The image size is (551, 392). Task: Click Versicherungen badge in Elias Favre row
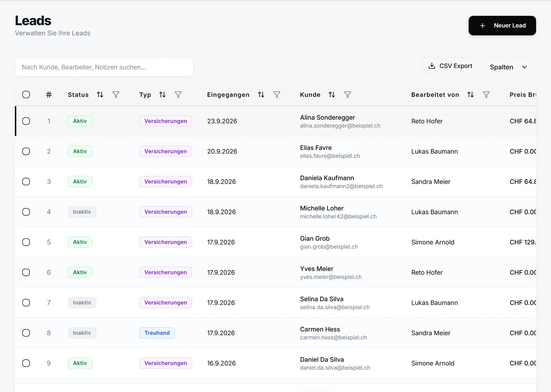point(166,152)
